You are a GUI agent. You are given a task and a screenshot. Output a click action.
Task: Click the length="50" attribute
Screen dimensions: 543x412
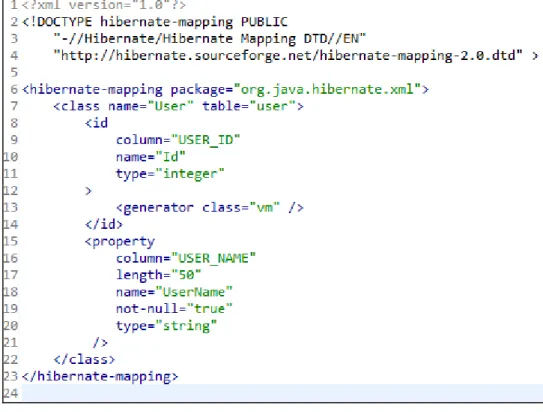point(158,275)
